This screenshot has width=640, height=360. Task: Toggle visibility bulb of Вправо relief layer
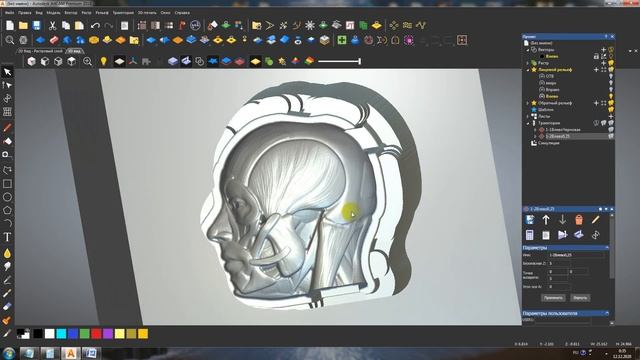(611, 89)
